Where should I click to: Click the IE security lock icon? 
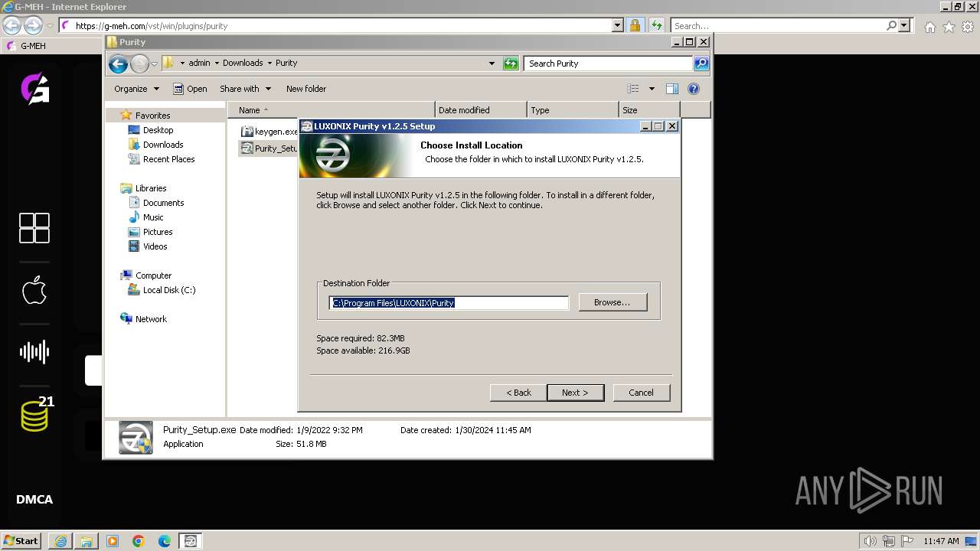click(635, 26)
